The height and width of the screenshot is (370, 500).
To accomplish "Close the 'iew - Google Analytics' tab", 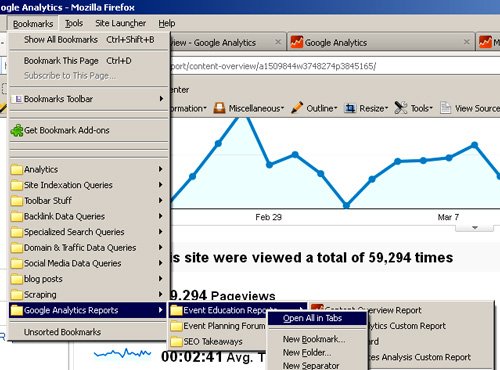I will pyautogui.click(x=278, y=42).
